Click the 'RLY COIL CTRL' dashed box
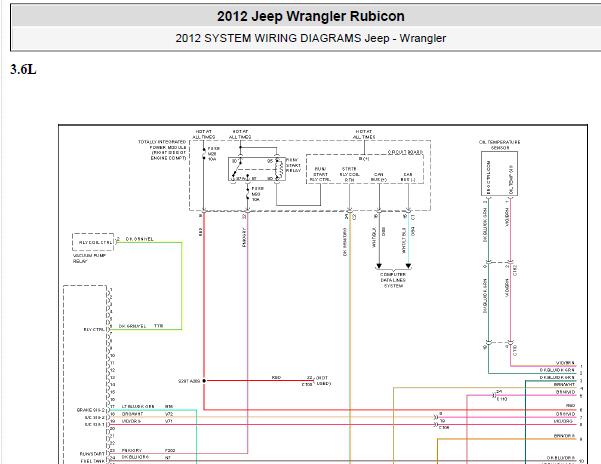Screen dimensions: 601x464 (93, 242)
